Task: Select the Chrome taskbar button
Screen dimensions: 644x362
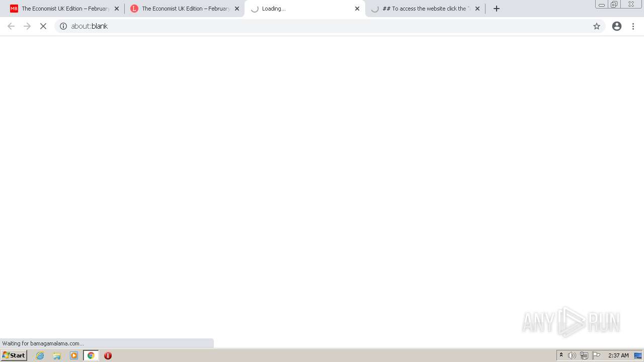Action: tap(91, 355)
